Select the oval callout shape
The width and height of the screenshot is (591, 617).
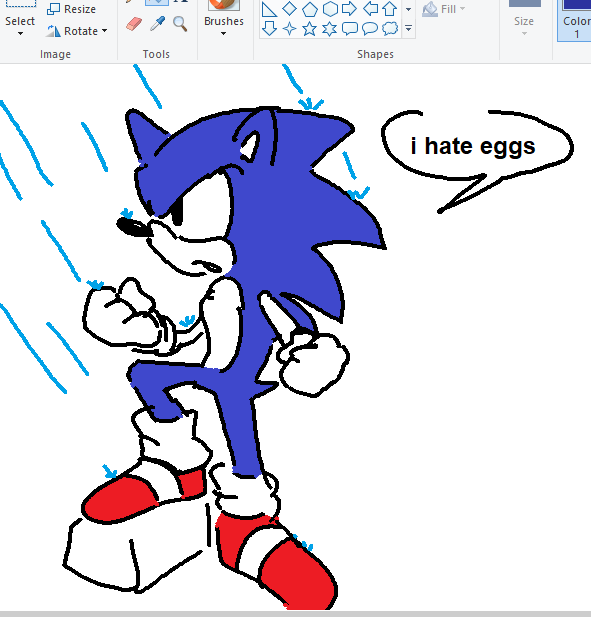coord(369,28)
